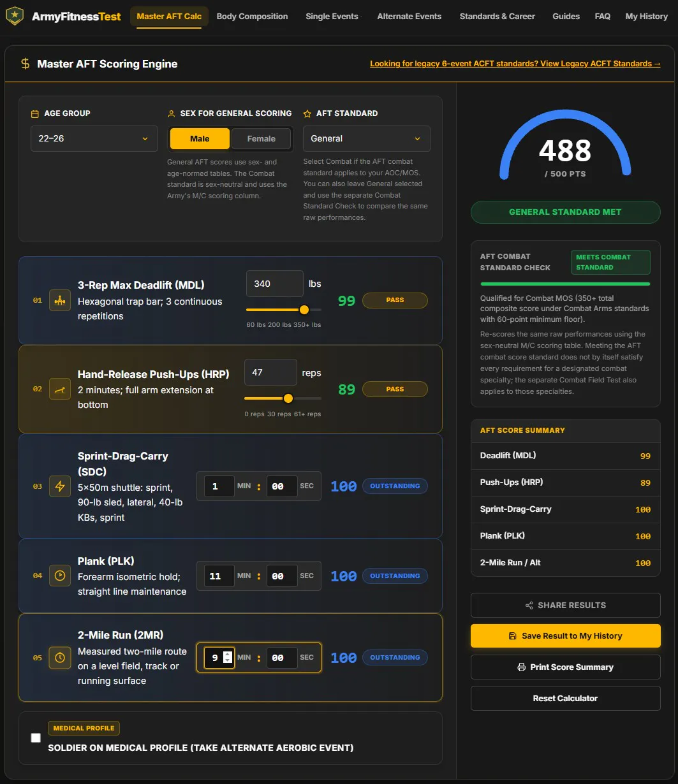Viewport: 678px width, 784px height.
Task: Click Print Score Summary
Action: 566,667
